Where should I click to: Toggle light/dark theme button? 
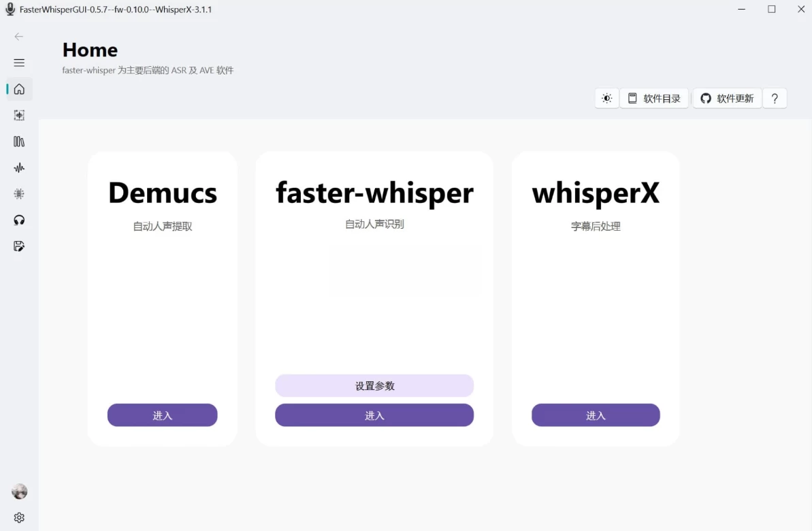click(x=606, y=99)
